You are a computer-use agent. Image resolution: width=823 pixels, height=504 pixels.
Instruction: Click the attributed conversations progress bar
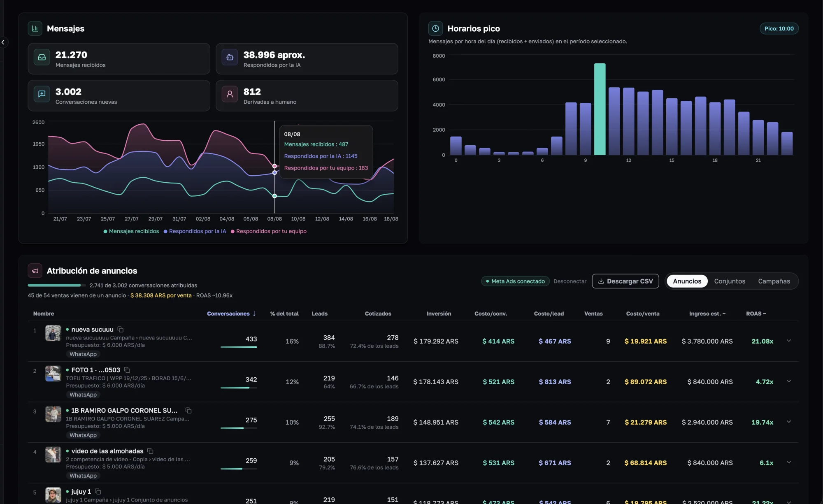click(x=57, y=285)
